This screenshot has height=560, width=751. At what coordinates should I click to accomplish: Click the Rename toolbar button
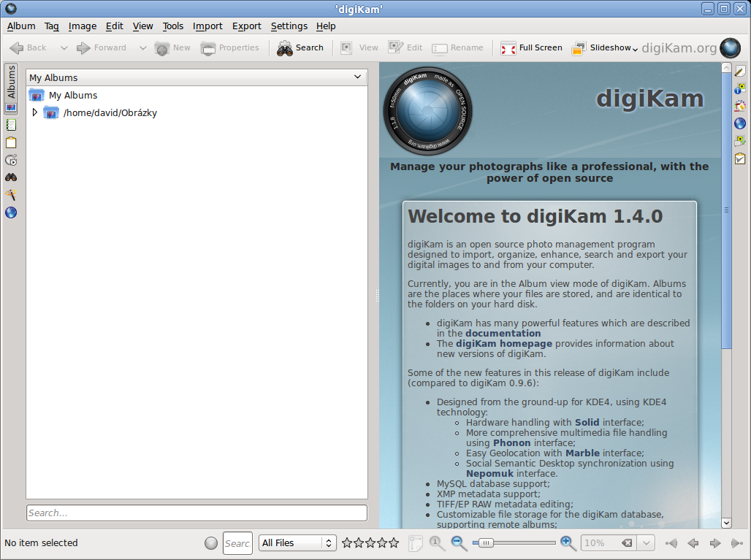click(x=457, y=48)
